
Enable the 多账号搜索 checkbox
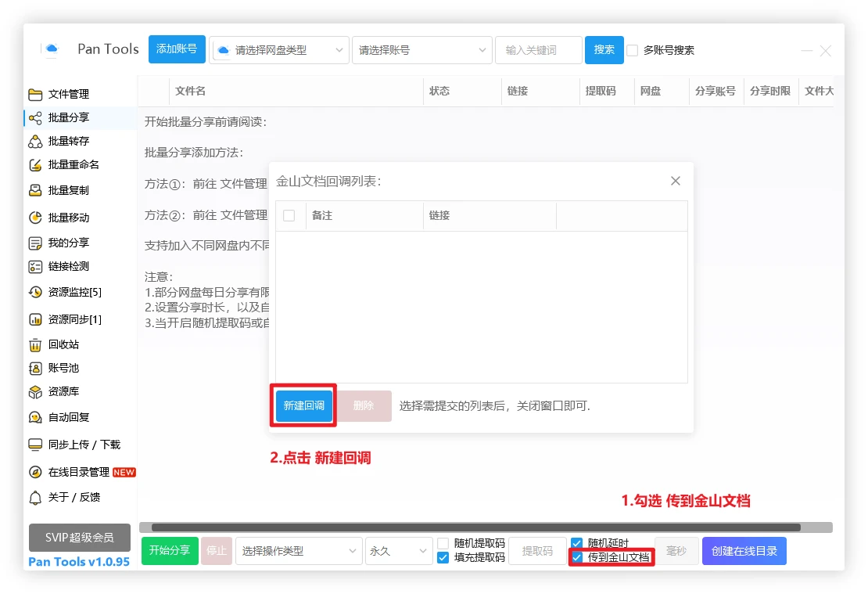pos(633,50)
